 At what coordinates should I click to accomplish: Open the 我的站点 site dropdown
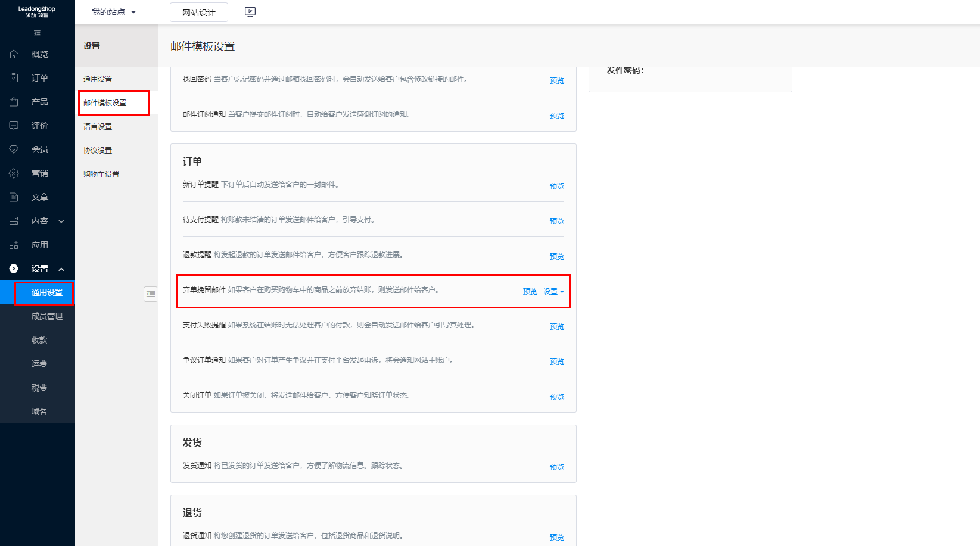click(x=114, y=12)
